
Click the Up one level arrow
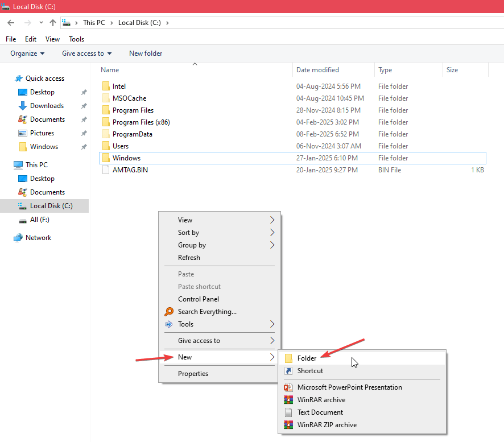[53, 23]
